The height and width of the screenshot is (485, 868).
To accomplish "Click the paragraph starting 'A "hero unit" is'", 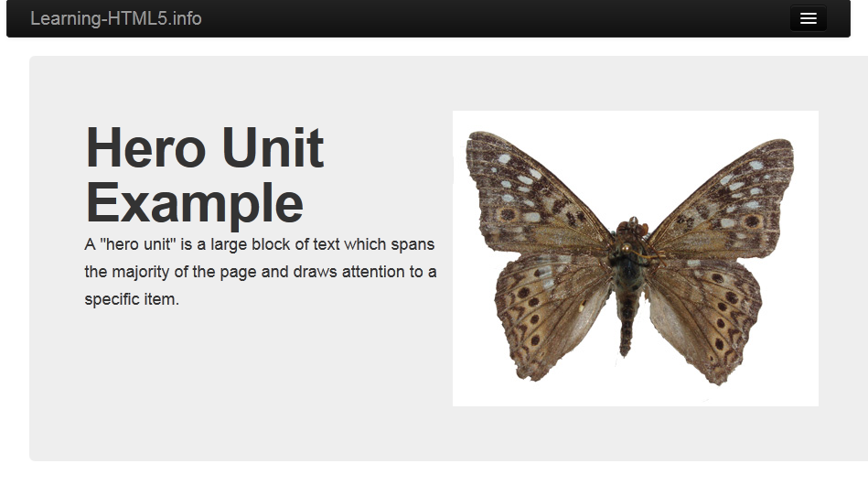I will pyautogui.click(x=260, y=271).
